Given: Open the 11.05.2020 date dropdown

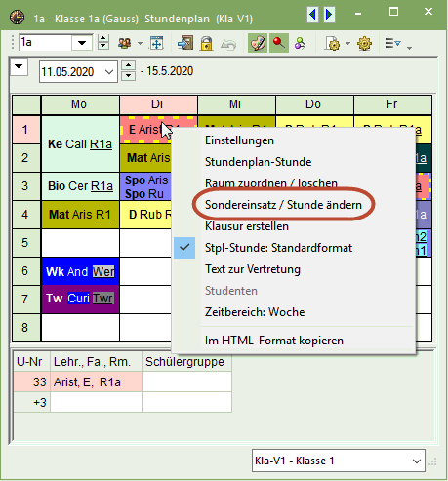Looking at the screenshot, I should [109, 72].
